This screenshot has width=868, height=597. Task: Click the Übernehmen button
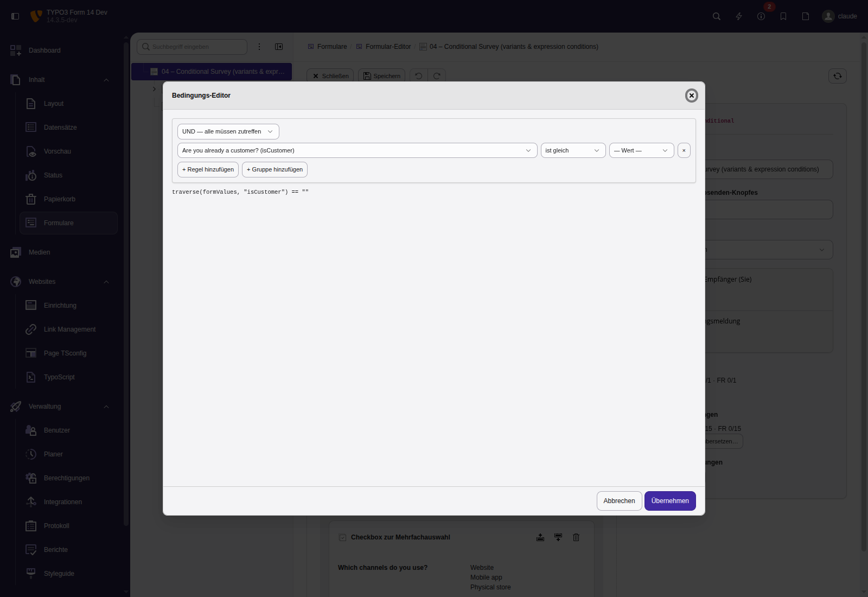click(671, 501)
